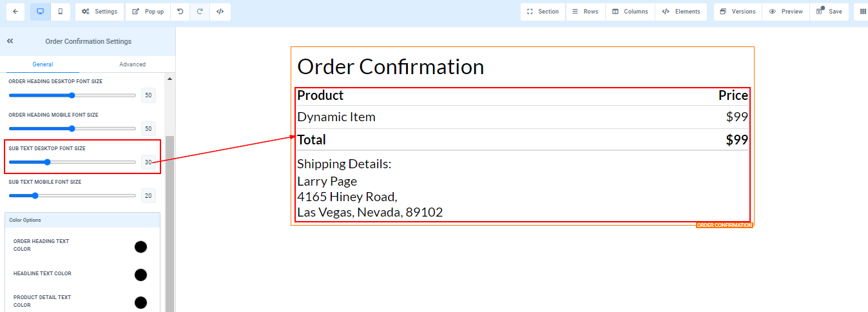Preview the page
868x312 pixels.
click(786, 12)
